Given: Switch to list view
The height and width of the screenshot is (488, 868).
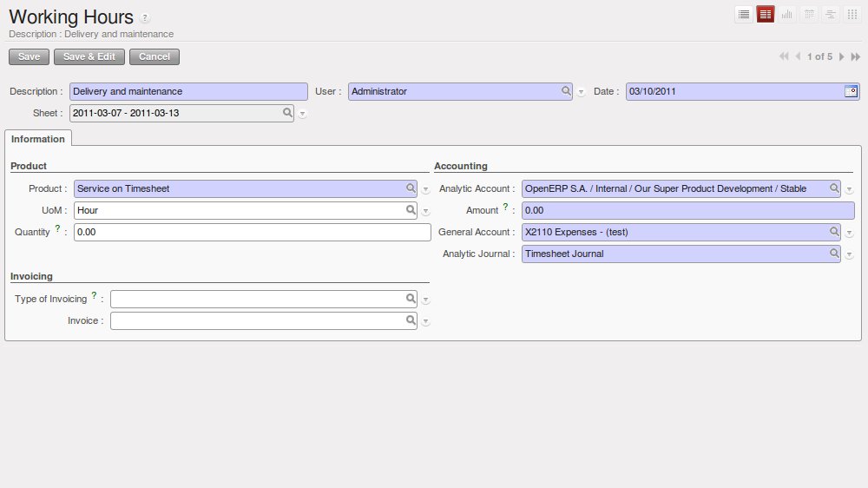Looking at the screenshot, I should 744,14.
